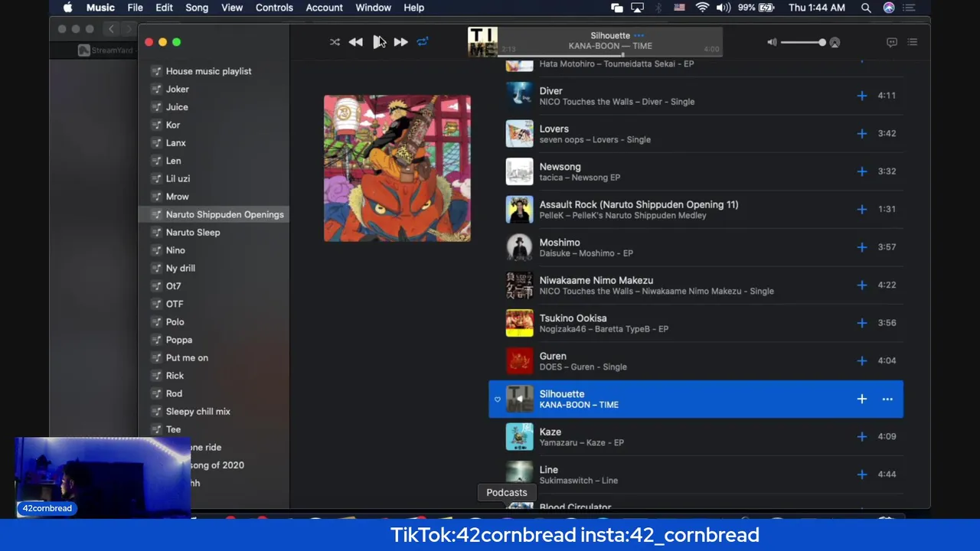Open Spotlight search

(866, 8)
